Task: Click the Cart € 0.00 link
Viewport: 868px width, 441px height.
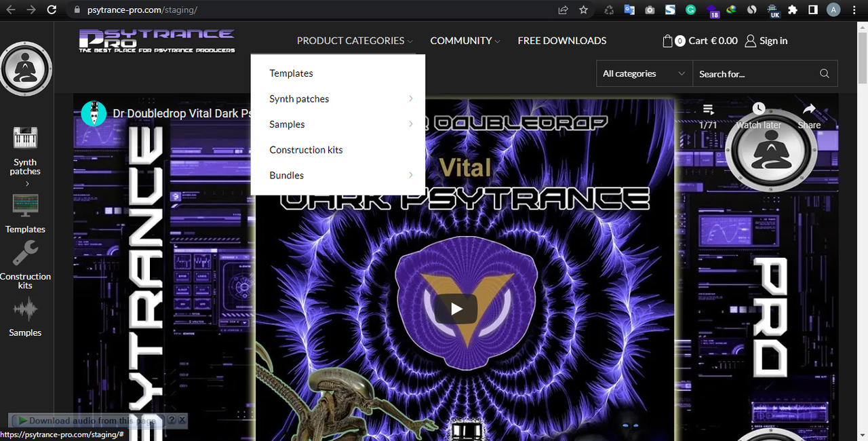Action: (713, 41)
